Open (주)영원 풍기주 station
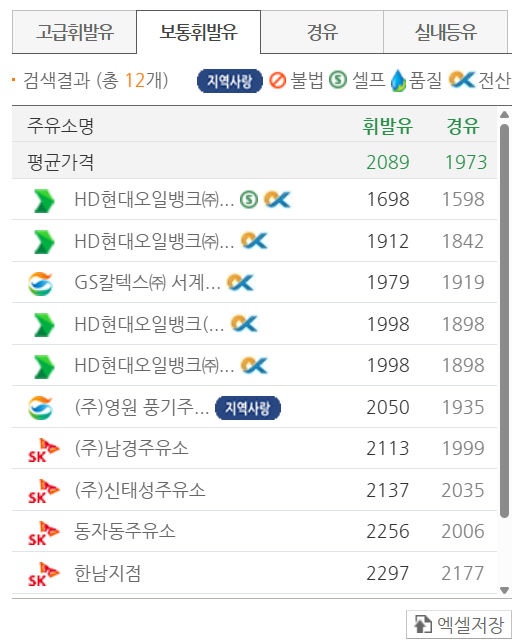 click(x=142, y=407)
